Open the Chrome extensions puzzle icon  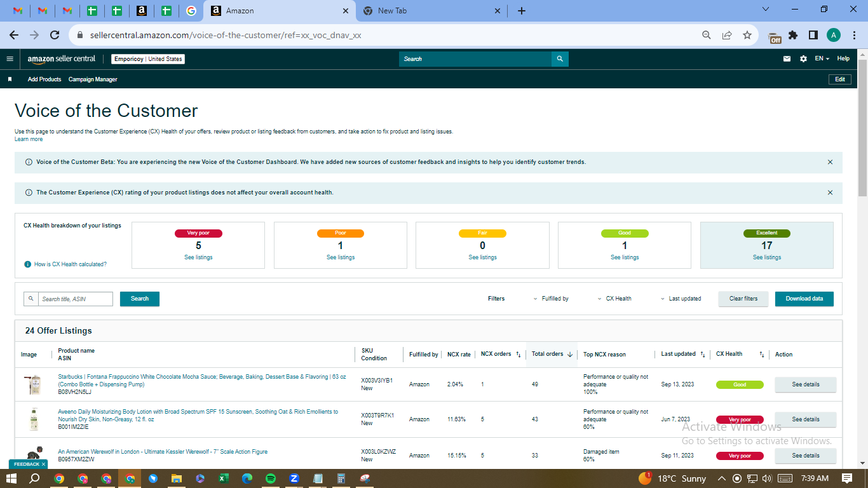(x=793, y=36)
